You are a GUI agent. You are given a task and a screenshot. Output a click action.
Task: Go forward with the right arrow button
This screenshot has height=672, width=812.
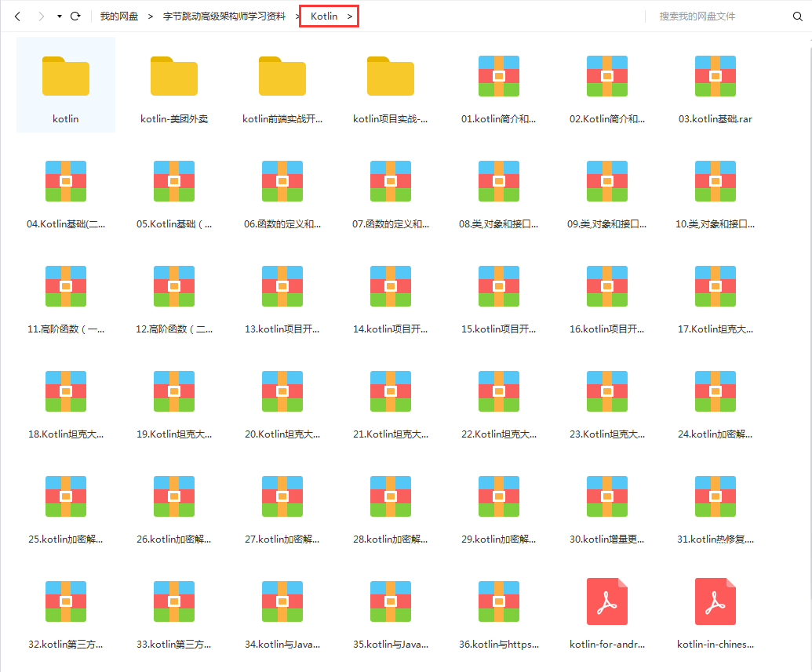[x=41, y=16]
